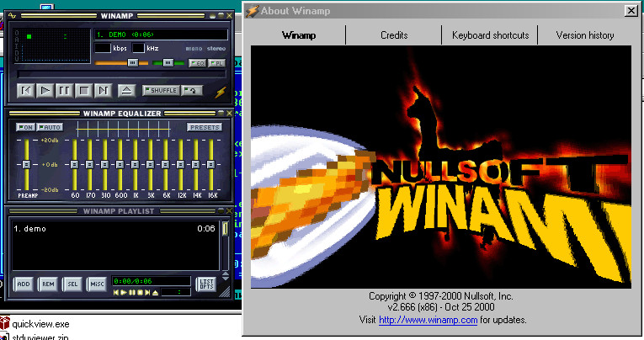Screen dimensions: 644x340
Task: Open the playlist LIST OPTS menu
Action: (x=206, y=284)
